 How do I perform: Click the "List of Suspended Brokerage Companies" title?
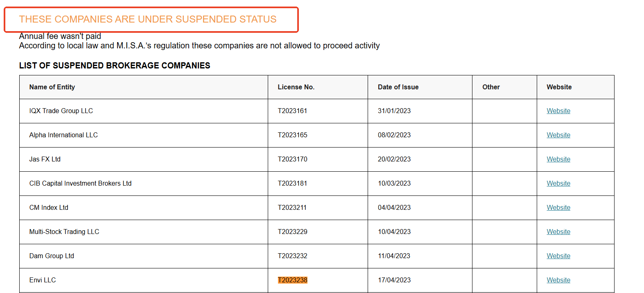[115, 66]
